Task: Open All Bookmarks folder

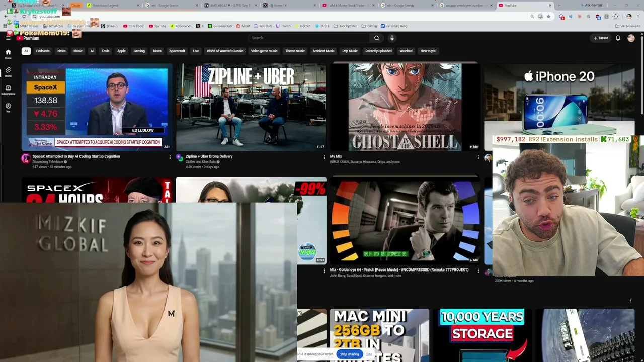Action: pos(628,26)
